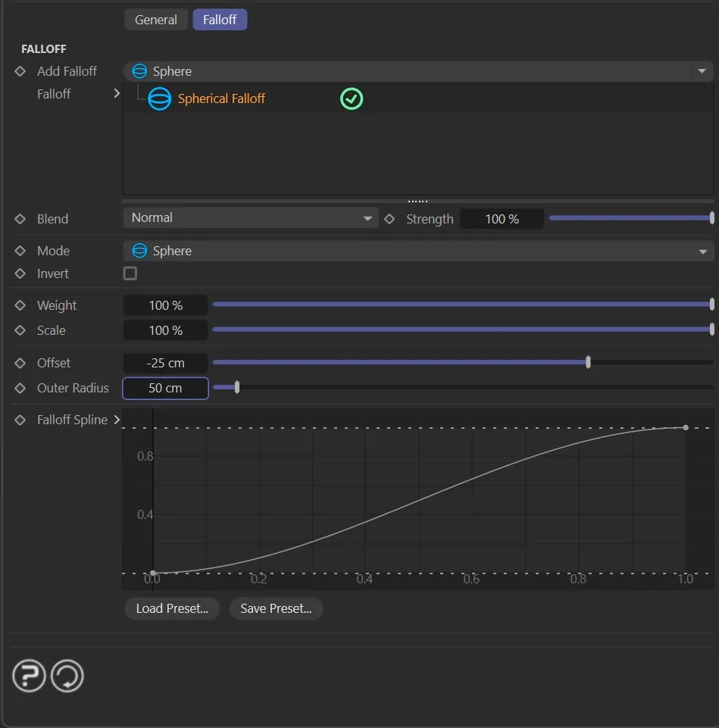Switch to the General tab
719x728 pixels.
pyautogui.click(x=156, y=20)
